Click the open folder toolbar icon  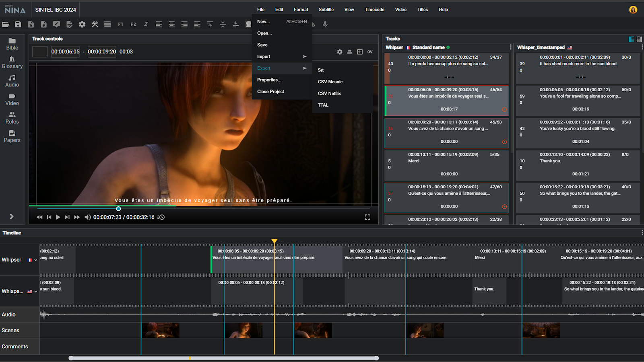click(6, 25)
